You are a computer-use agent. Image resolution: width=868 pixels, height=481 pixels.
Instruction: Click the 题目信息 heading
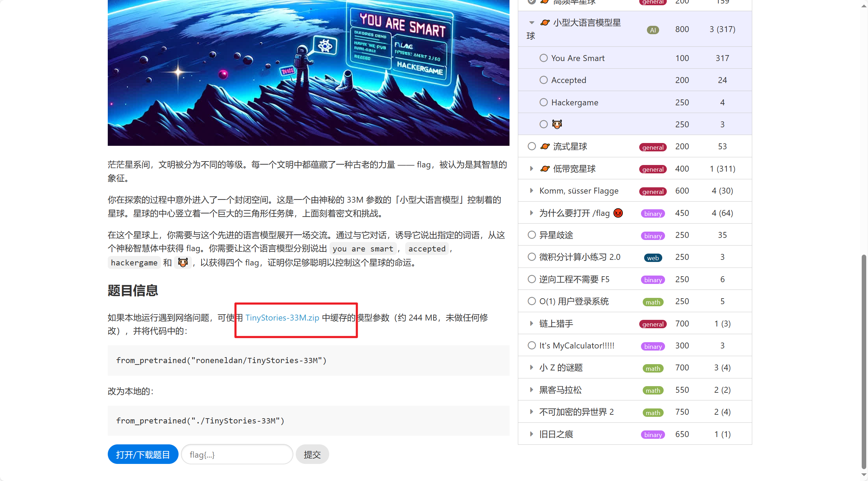[x=133, y=290]
